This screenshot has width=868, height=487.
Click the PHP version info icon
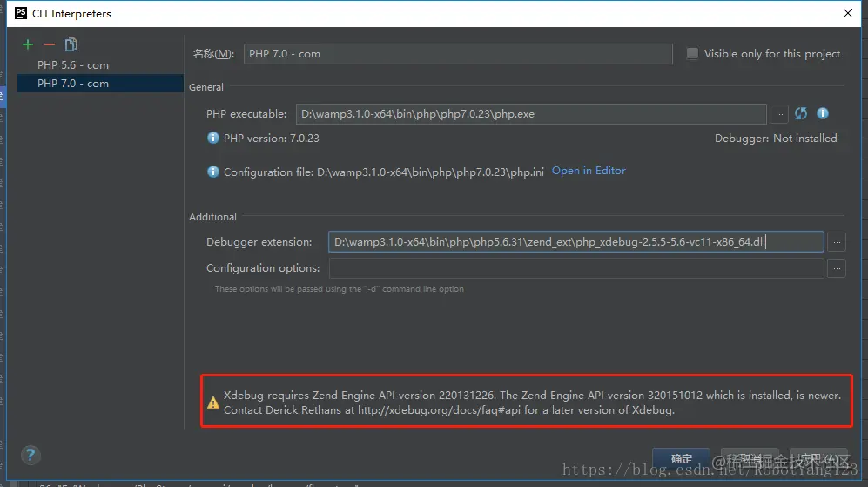tap(212, 138)
